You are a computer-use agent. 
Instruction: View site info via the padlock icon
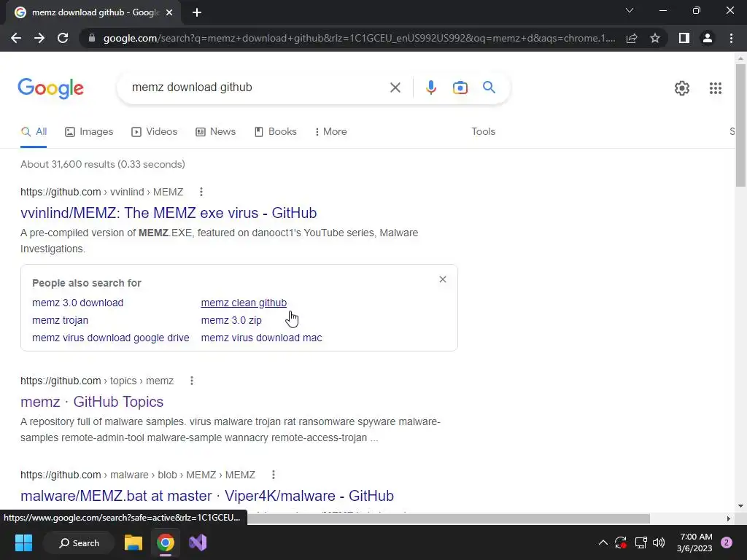pyautogui.click(x=92, y=38)
